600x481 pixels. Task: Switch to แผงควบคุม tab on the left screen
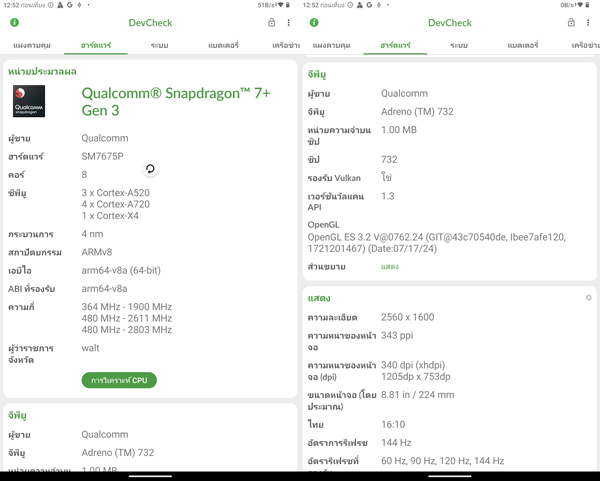32,46
